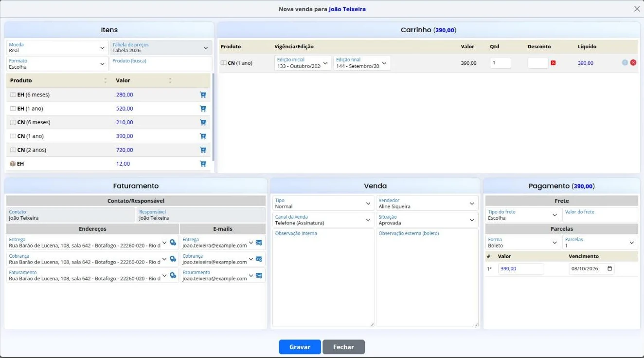Add new Faturamento e-mail with the envelope icon
This screenshot has width=644, height=358.
click(x=259, y=276)
